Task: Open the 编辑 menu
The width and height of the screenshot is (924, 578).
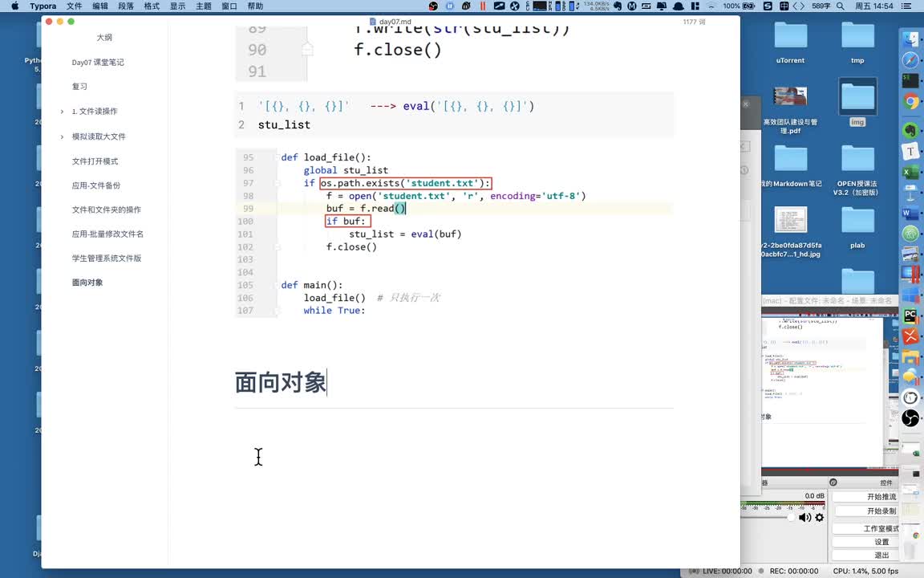Action: [x=100, y=6]
